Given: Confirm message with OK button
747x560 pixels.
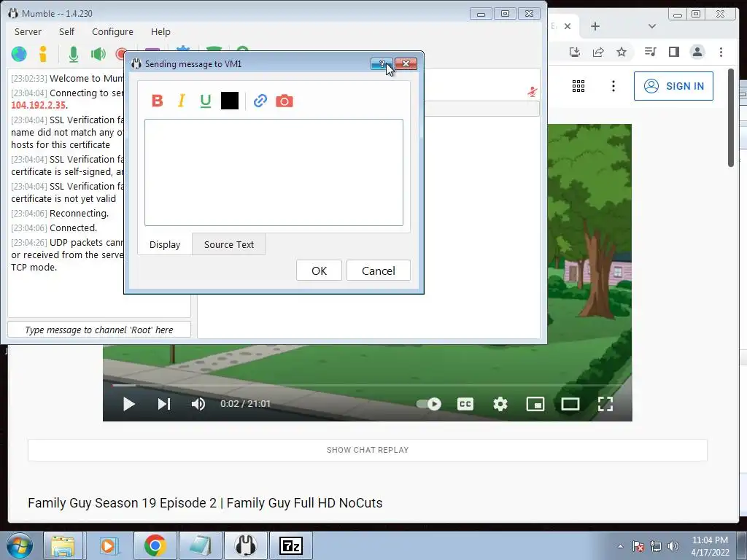Looking at the screenshot, I should pos(320,271).
